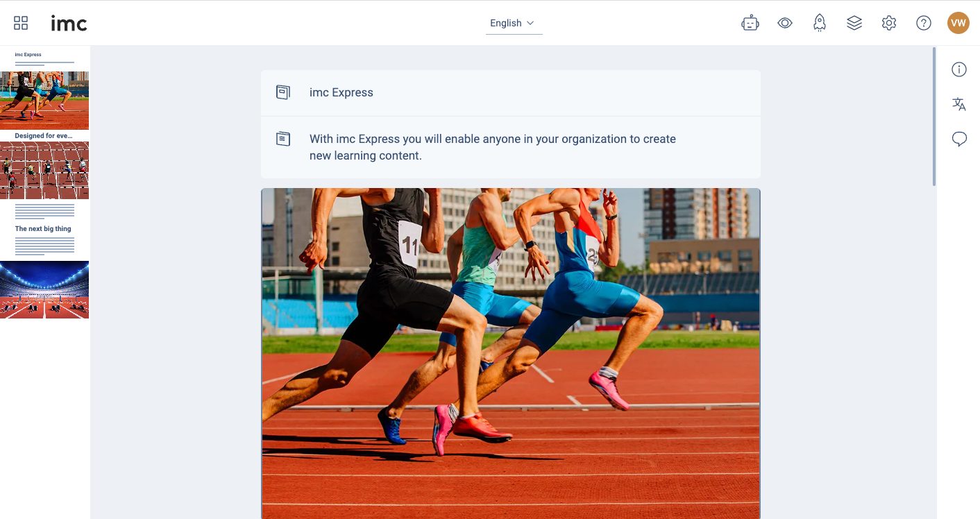The image size is (980, 519).
Task: Expand the English language dropdown
Action: (x=514, y=23)
